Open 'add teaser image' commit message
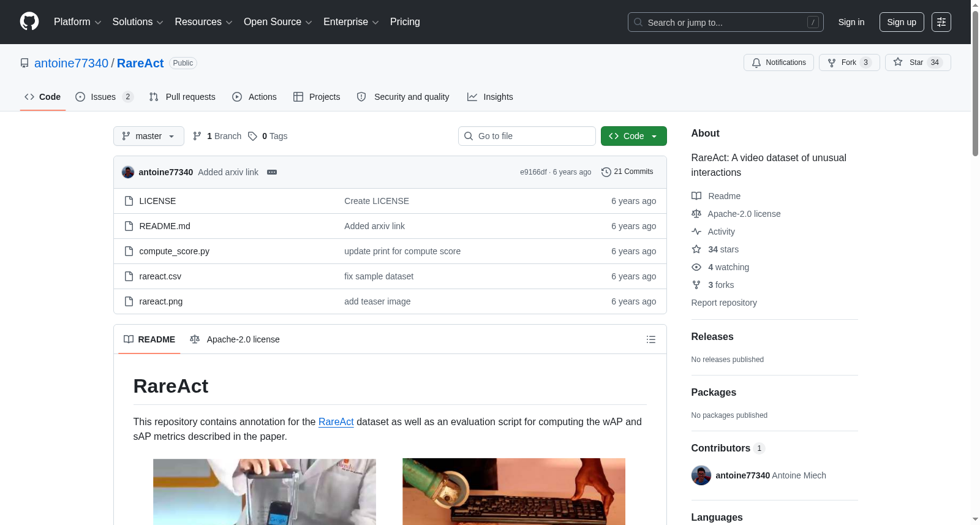 377,301
